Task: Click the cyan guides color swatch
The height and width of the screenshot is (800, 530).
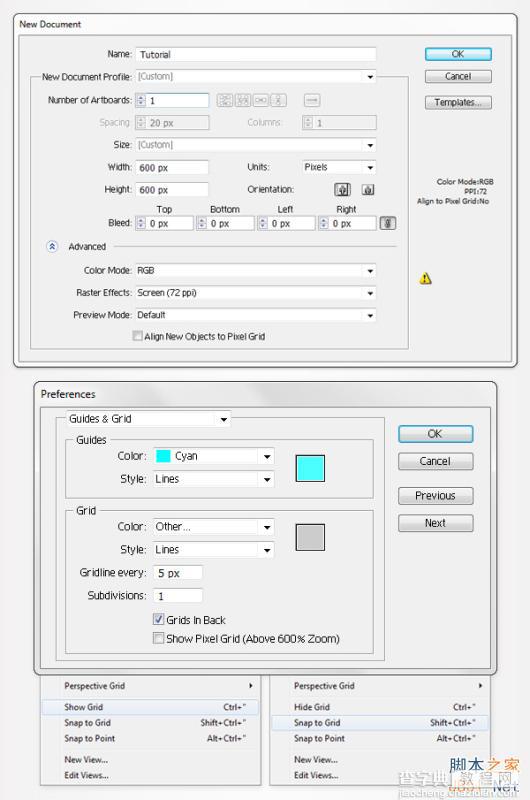Action: pyautogui.click(x=310, y=468)
